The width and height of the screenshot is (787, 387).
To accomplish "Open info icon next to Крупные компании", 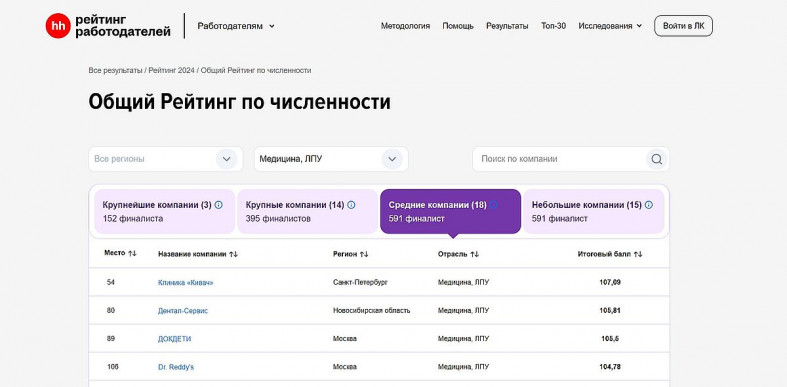I will click(351, 205).
